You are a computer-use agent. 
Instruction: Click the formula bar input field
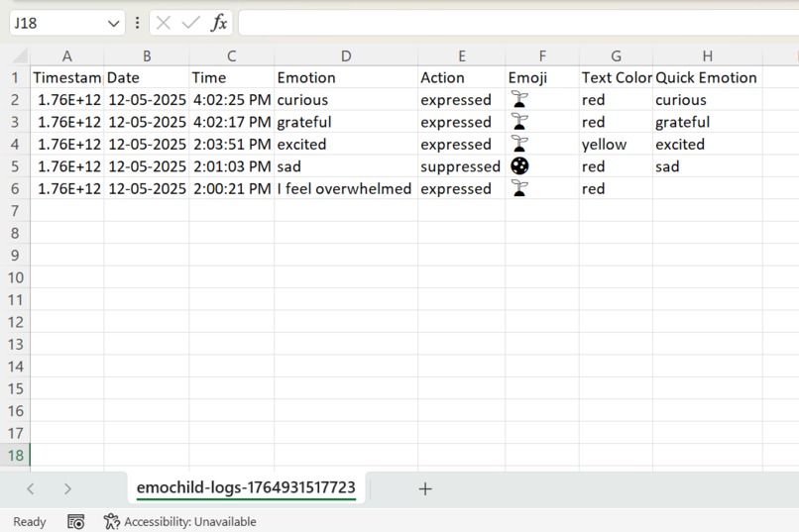pos(518,23)
